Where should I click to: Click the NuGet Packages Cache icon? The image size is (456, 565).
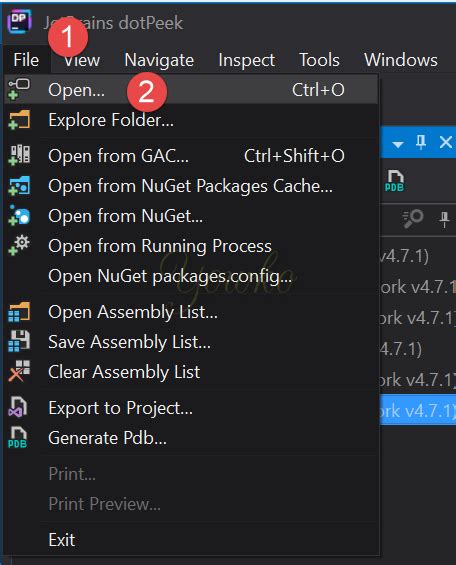(x=19, y=186)
